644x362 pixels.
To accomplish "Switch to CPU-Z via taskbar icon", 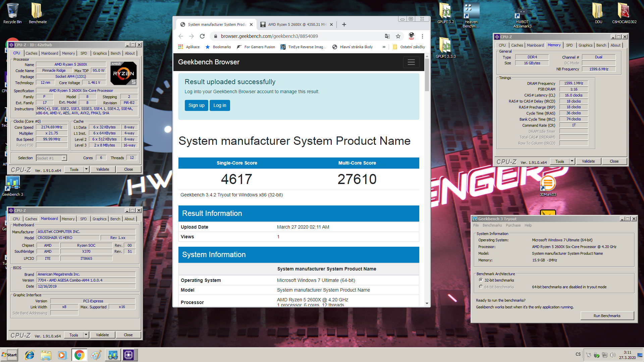I will coord(128,355).
